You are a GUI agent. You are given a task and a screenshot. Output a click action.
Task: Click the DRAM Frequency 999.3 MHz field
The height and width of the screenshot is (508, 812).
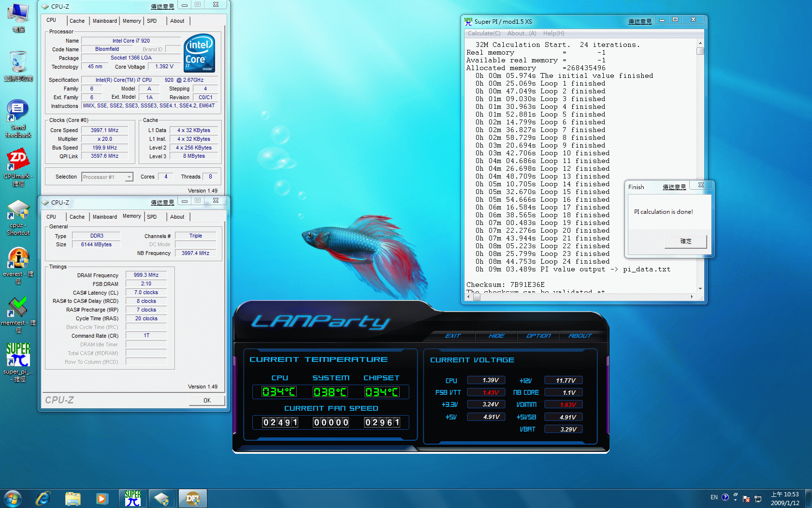click(x=146, y=275)
